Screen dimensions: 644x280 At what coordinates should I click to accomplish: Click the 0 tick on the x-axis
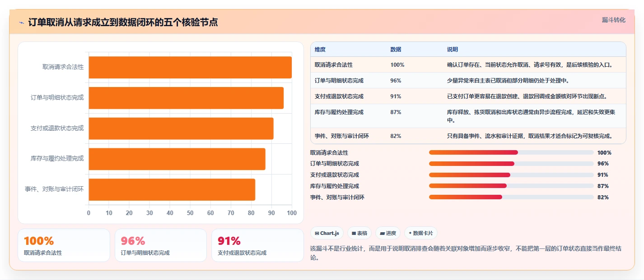click(x=89, y=213)
